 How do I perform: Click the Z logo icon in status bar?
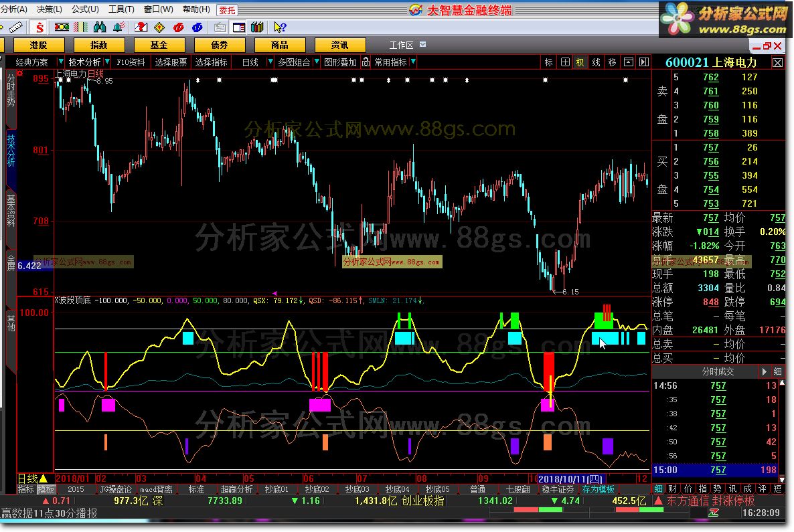coord(714,513)
